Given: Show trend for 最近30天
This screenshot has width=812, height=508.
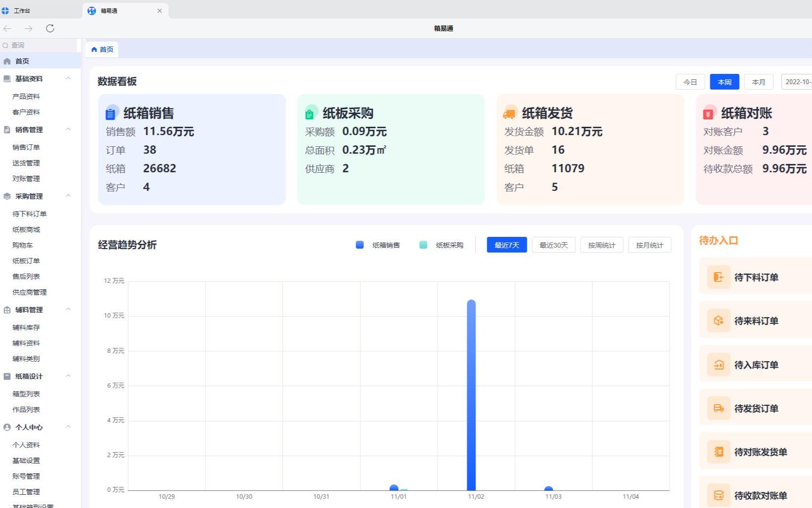Looking at the screenshot, I should coord(554,245).
